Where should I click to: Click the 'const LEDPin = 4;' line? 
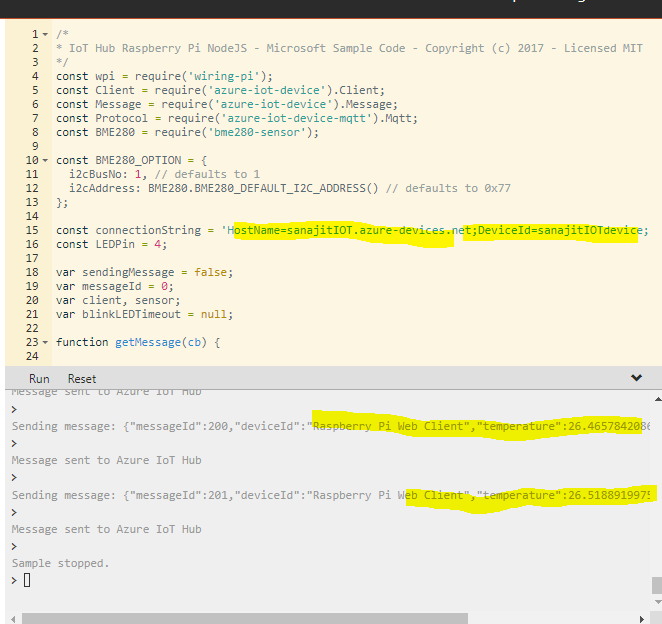coord(111,244)
